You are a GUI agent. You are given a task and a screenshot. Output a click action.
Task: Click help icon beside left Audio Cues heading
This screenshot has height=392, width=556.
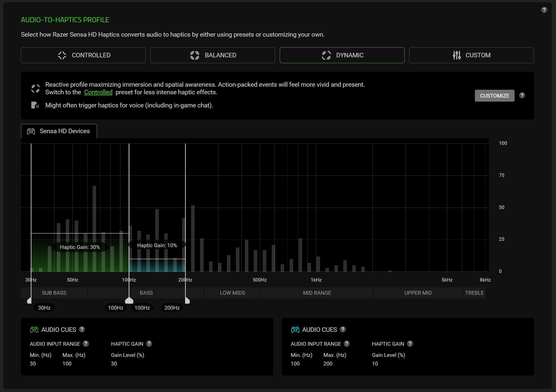click(82, 329)
